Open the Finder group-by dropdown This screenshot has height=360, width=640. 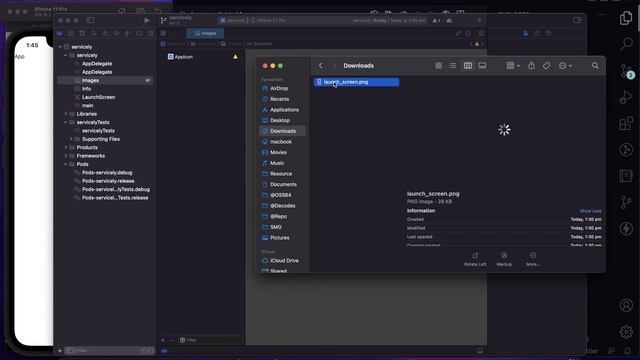[x=513, y=66]
